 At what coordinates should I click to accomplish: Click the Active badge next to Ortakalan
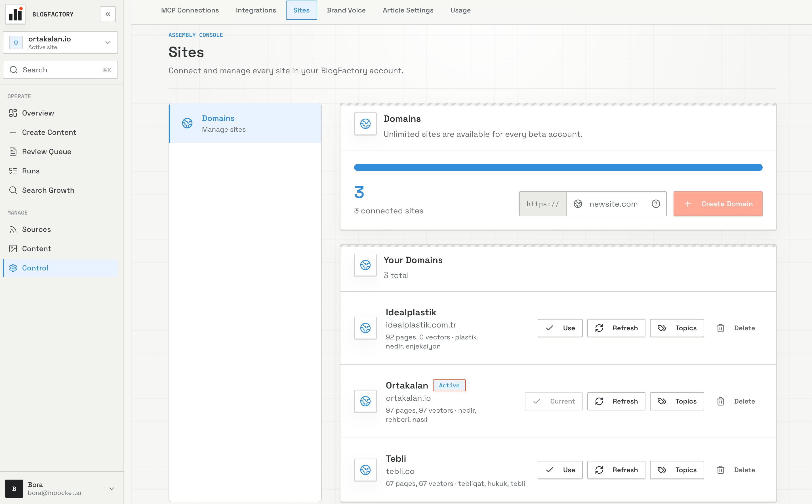449,385
